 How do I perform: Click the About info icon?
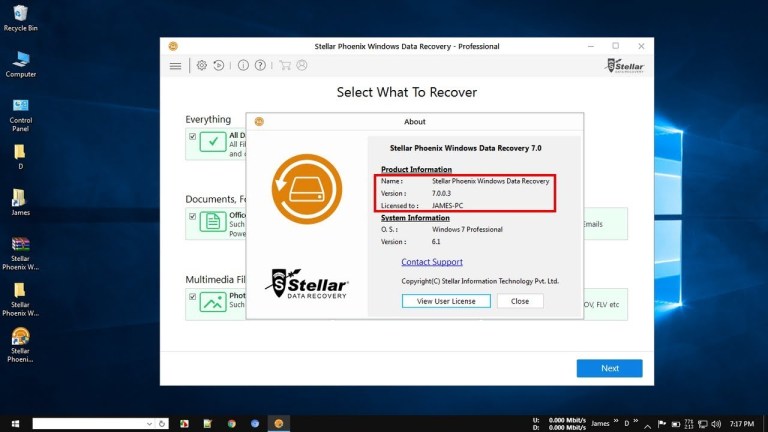pyautogui.click(x=243, y=65)
